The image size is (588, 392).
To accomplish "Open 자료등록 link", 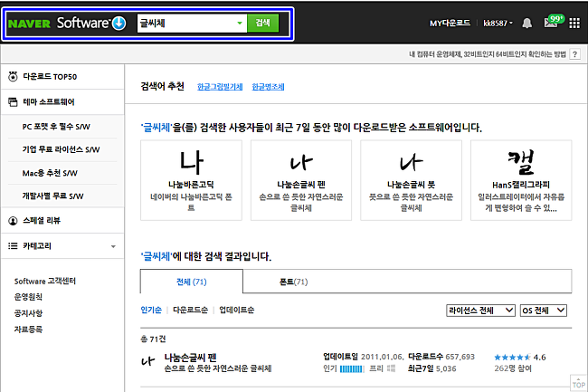I will click(x=28, y=329).
